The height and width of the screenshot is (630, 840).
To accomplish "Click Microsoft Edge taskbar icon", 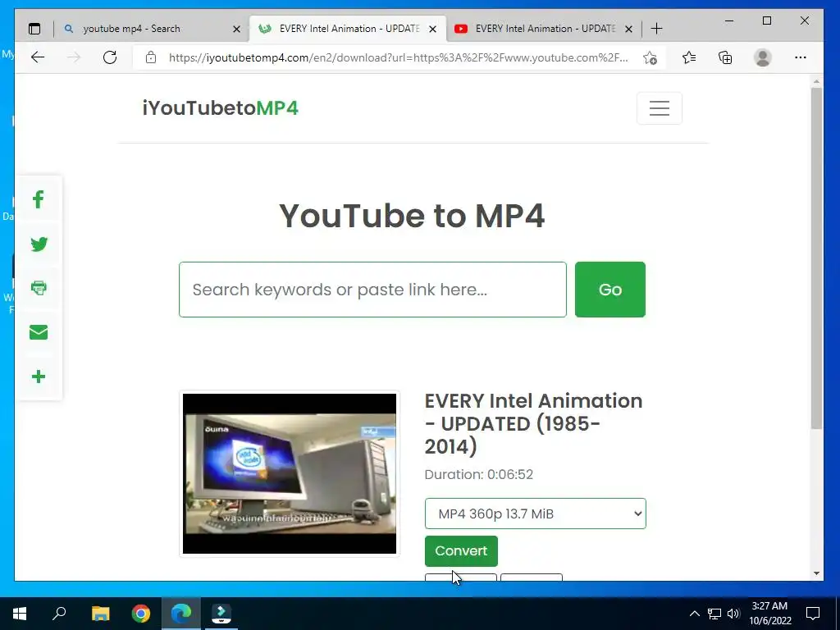I will (x=181, y=614).
